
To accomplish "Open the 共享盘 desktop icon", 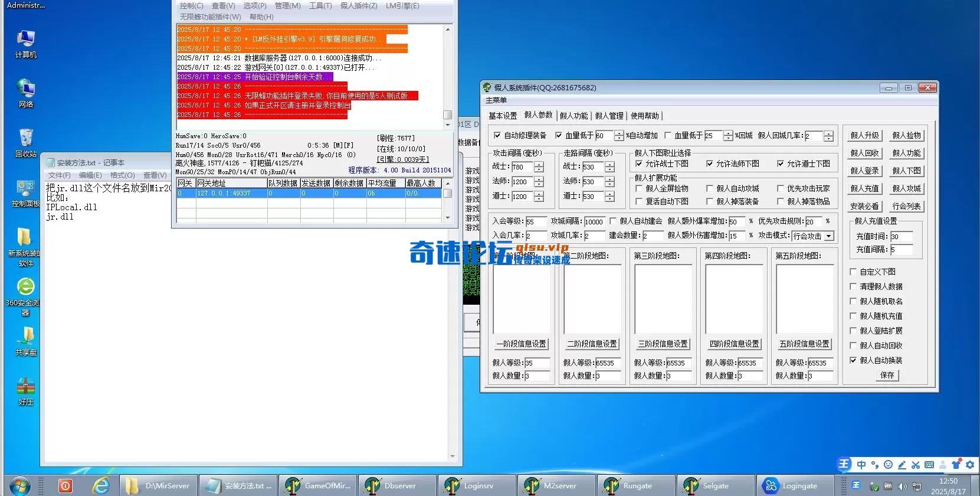I will click(25, 341).
